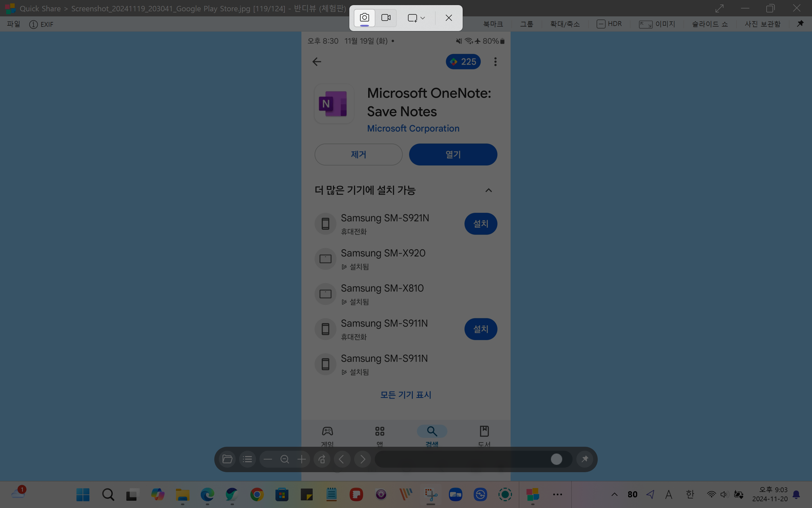Open the 이미지 menu

click(x=657, y=24)
